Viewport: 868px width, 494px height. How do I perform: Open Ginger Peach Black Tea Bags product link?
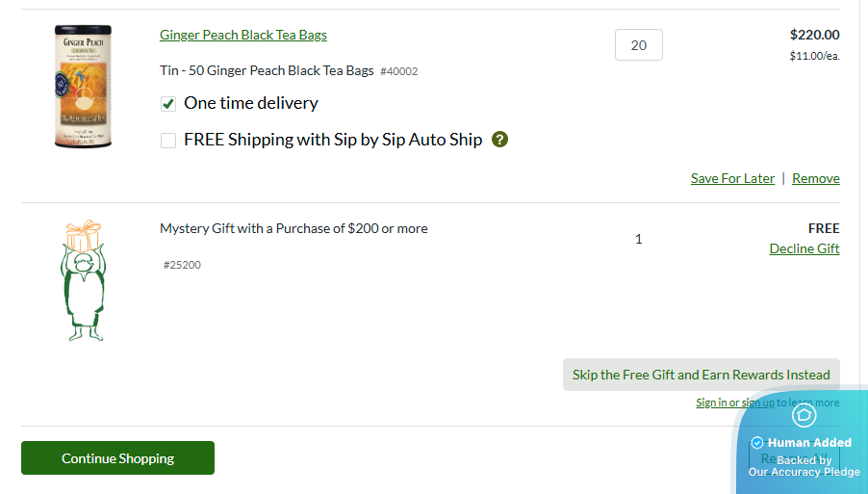243,35
